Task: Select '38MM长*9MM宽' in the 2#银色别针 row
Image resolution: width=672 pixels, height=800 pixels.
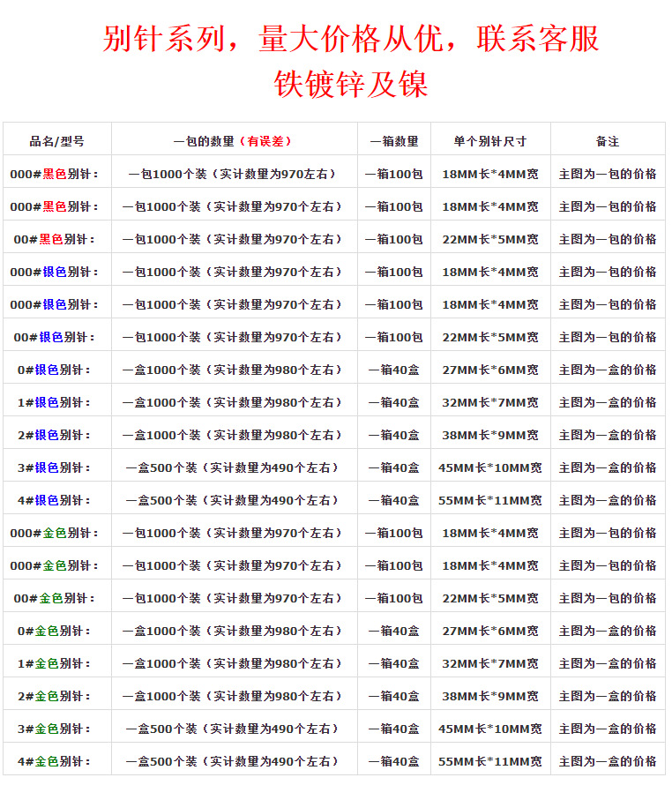Action: tap(489, 435)
